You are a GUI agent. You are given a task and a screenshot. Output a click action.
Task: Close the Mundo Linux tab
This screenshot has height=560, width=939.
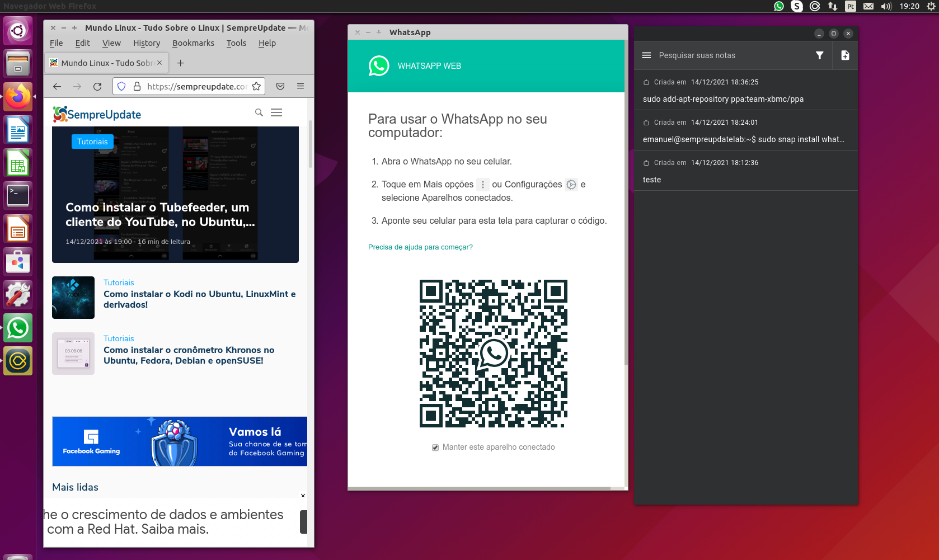click(x=159, y=63)
